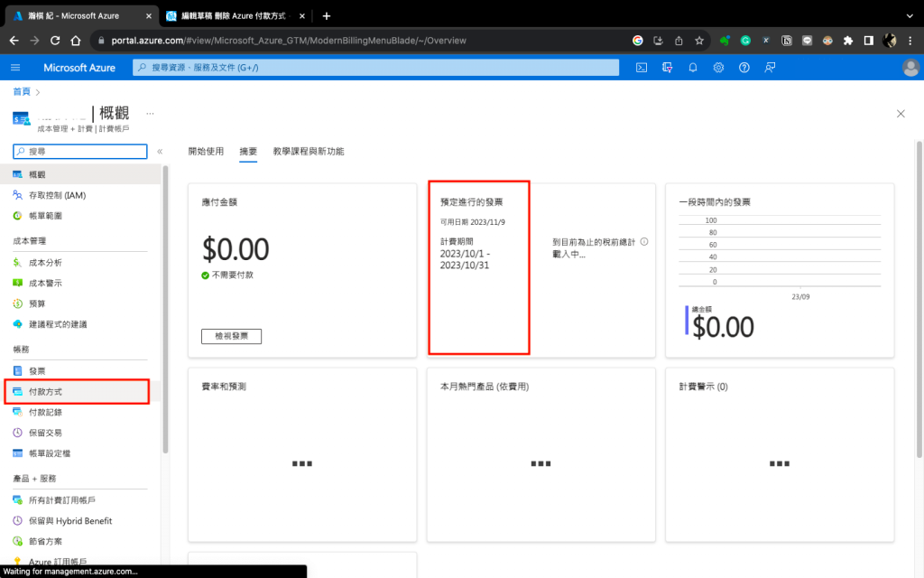This screenshot has width=924, height=578.
Task: Click the browser share icon
Action: click(x=679, y=41)
